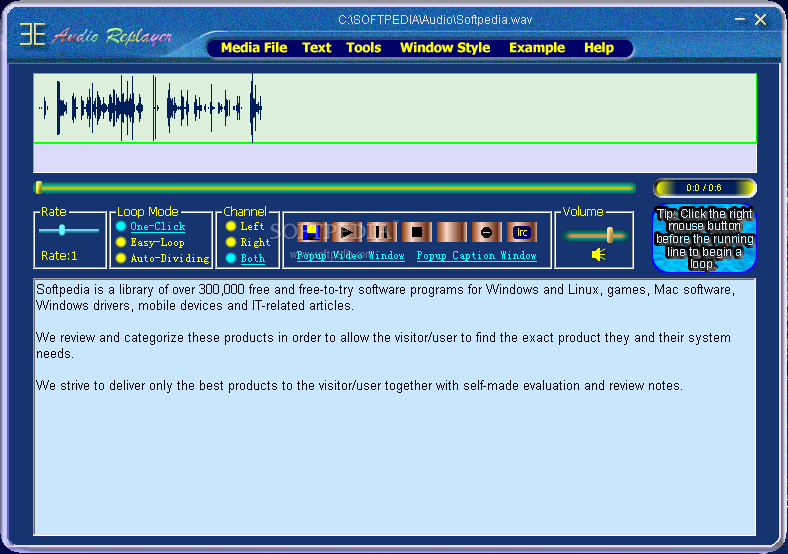The width and height of the screenshot is (788, 554).
Task: Click inside the audio waveform display
Action: (x=395, y=108)
